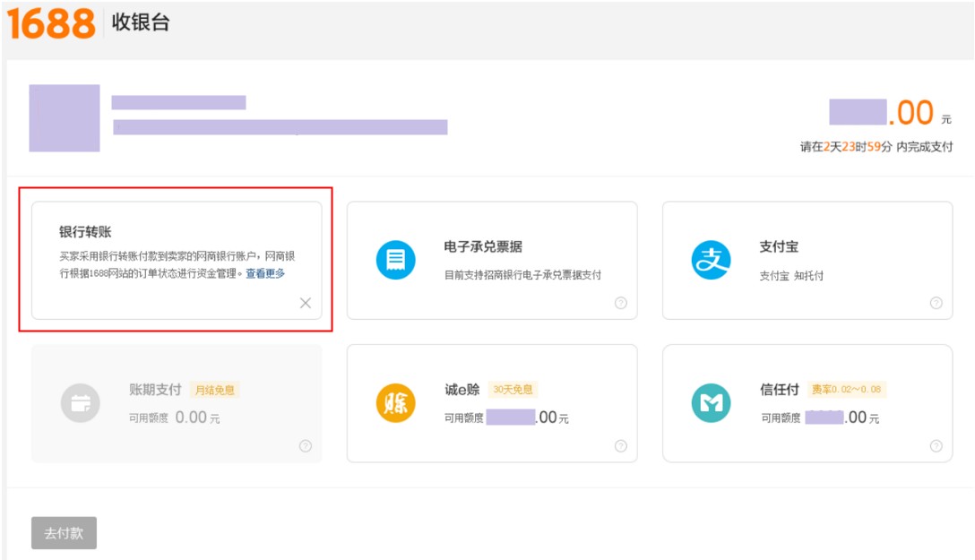Select 银行转账 payment method
975x560 pixels.
(177, 261)
